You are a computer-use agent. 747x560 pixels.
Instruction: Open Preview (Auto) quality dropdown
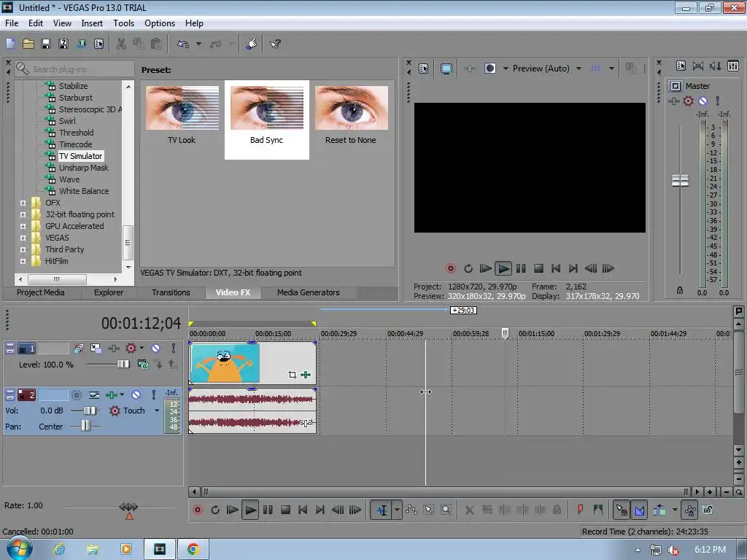pos(578,69)
